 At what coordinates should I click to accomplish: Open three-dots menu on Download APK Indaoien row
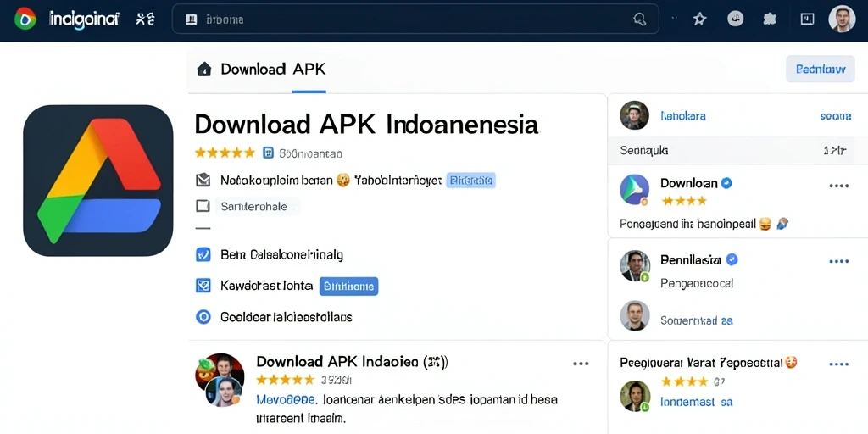581,364
